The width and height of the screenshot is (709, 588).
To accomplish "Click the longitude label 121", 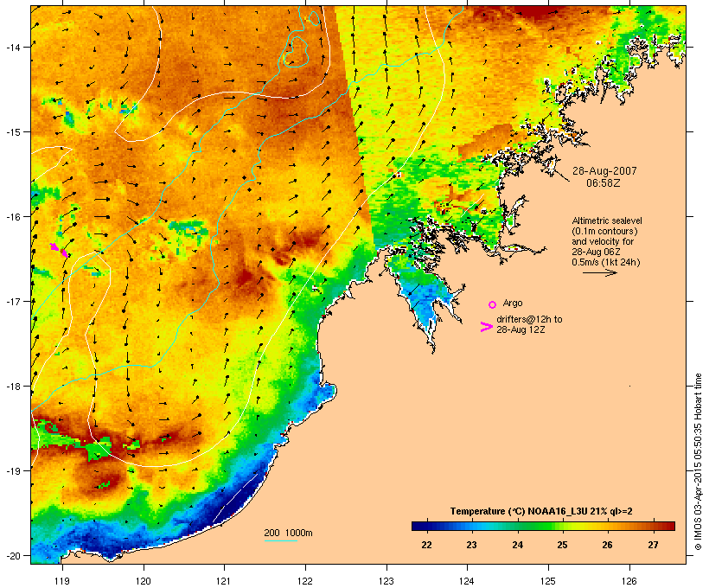I will [224, 581].
